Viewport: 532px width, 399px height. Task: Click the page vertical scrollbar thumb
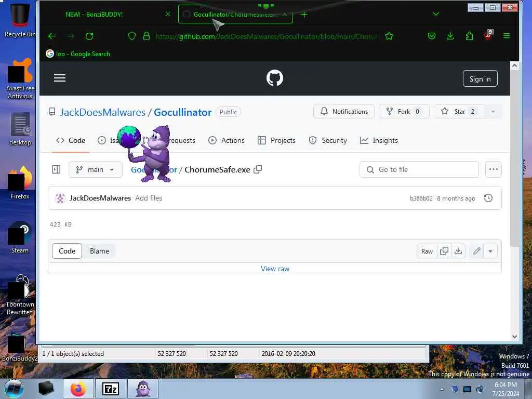[x=514, y=159]
